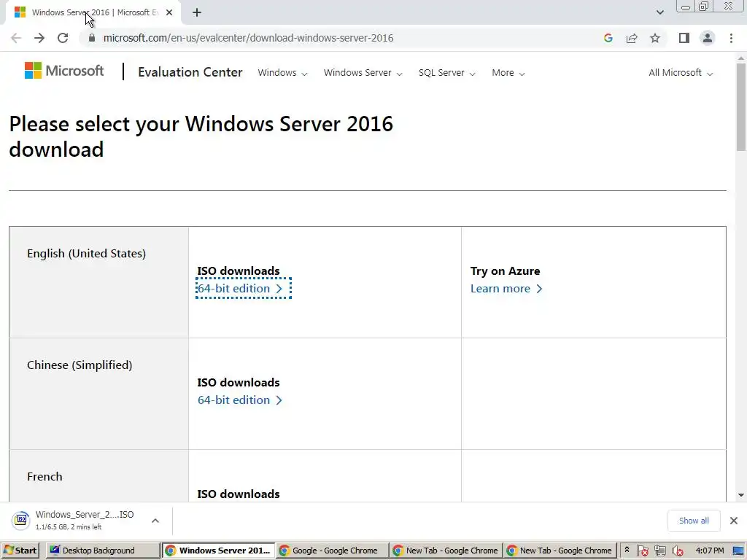Click Learn more under Try on Azure
Screen dimensions: 747x560
pyautogui.click(x=506, y=289)
